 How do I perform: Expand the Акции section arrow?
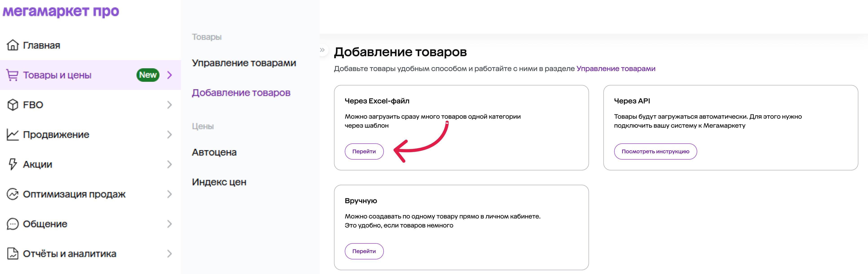(169, 164)
